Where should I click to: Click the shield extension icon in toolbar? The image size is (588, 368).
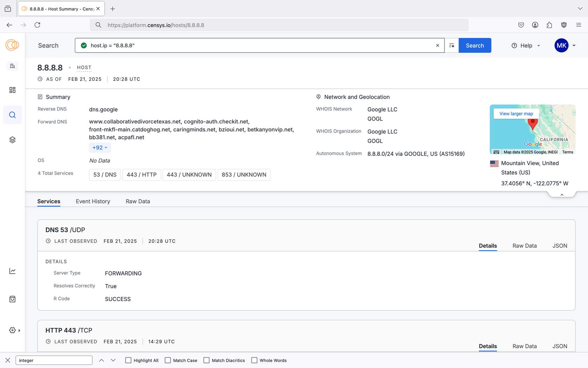(564, 25)
